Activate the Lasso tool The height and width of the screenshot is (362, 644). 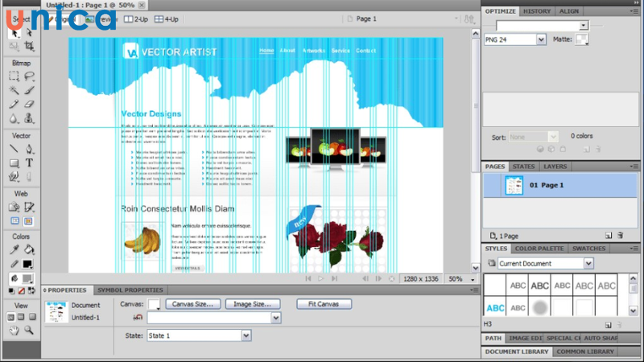[29, 76]
